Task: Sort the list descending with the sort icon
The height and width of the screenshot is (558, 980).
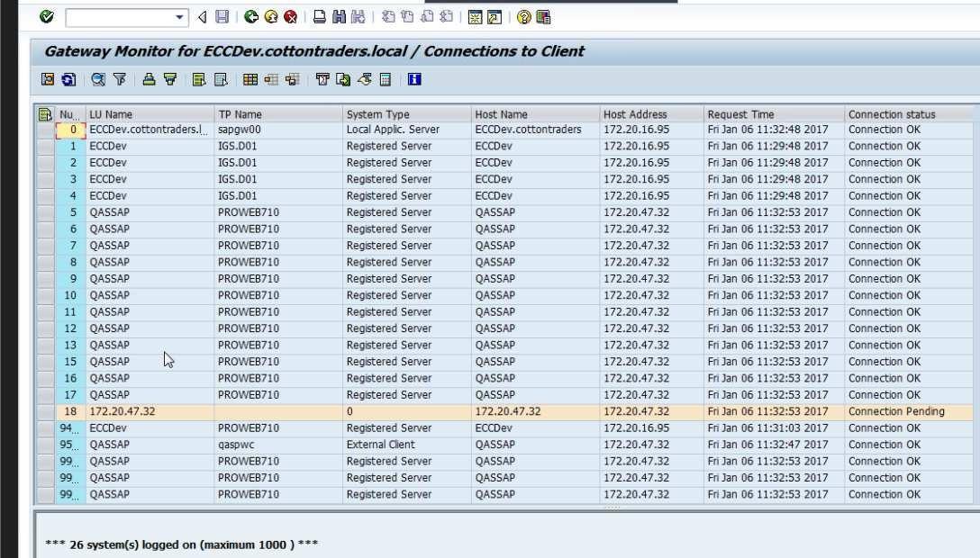Action: pyautogui.click(x=170, y=79)
